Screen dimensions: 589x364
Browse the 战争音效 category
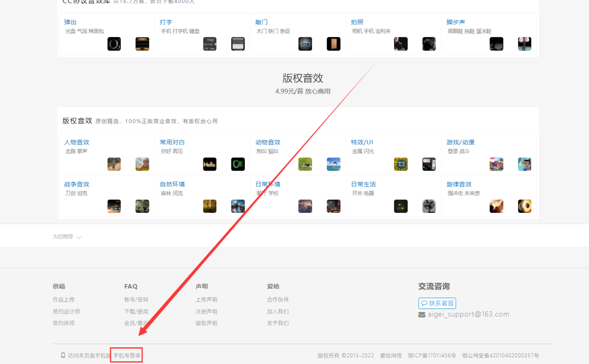click(77, 184)
